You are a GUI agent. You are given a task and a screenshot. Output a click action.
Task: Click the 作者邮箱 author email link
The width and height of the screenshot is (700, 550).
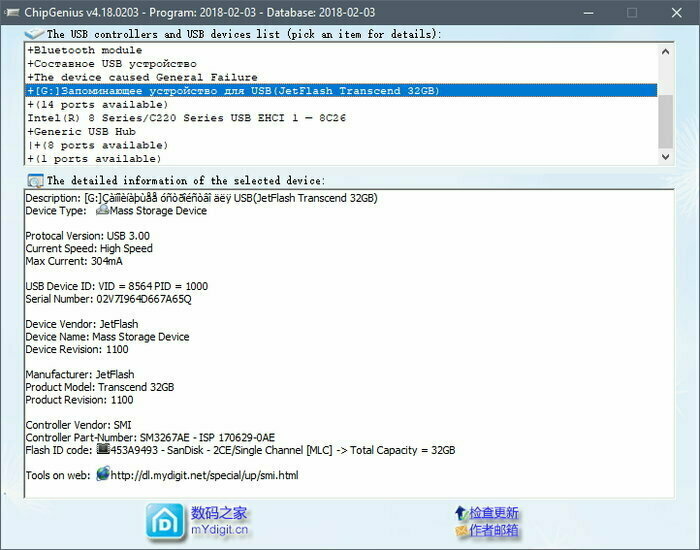(x=494, y=530)
